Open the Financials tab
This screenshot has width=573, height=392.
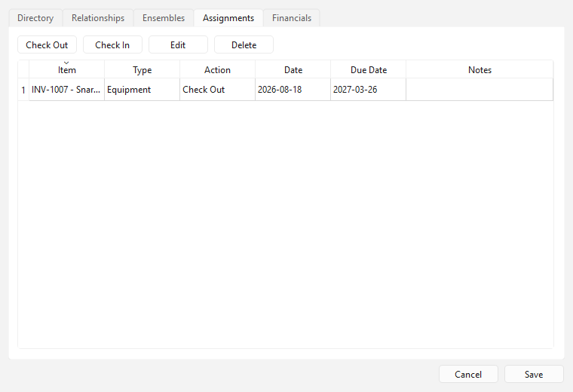pos(292,18)
